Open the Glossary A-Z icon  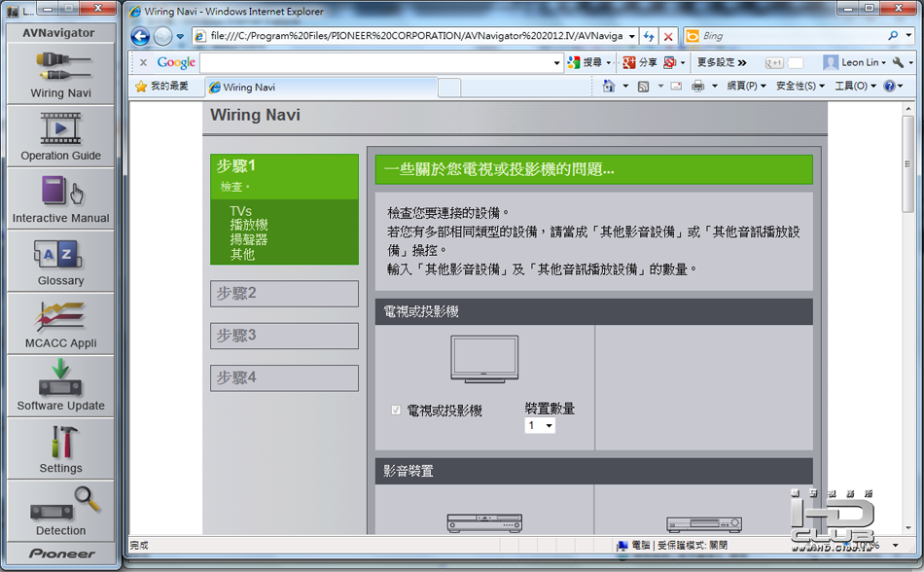60,261
